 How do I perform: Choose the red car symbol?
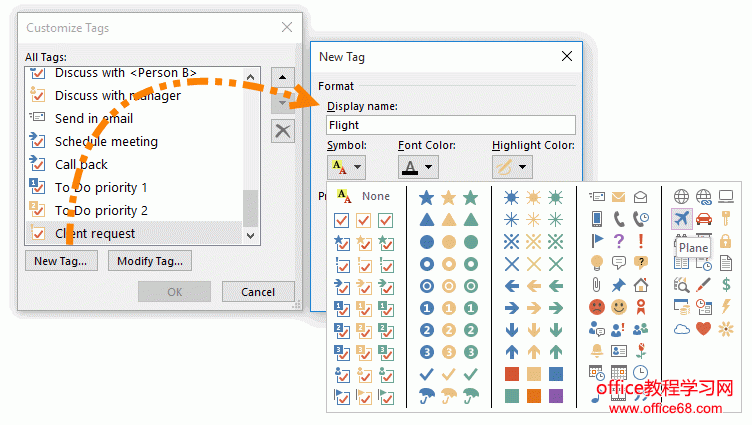tap(703, 219)
